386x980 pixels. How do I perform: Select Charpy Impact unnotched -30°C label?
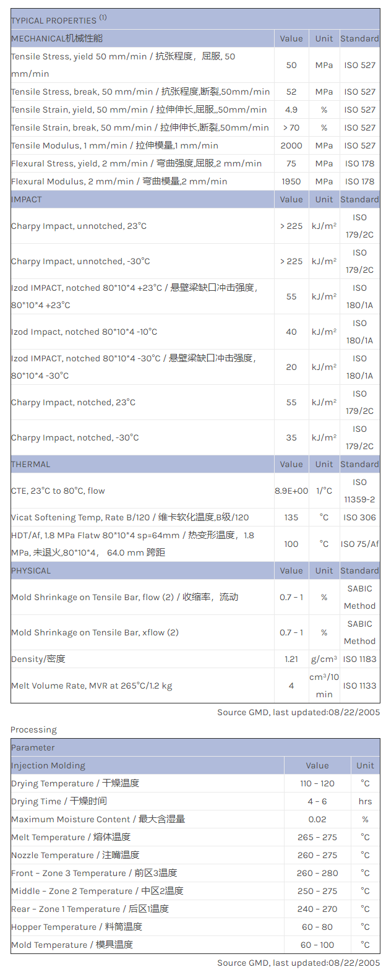pos(80,261)
